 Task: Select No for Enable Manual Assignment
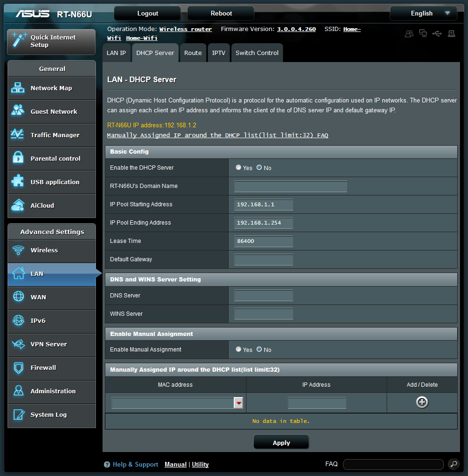click(259, 350)
